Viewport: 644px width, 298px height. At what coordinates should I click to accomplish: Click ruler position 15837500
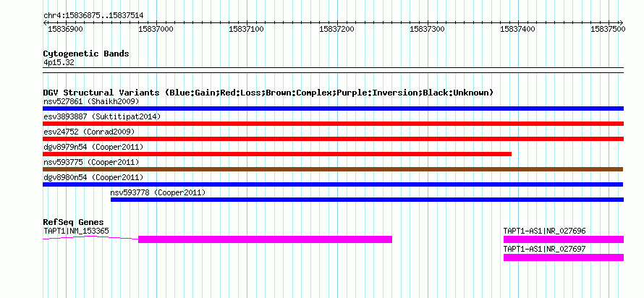tap(608, 29)
